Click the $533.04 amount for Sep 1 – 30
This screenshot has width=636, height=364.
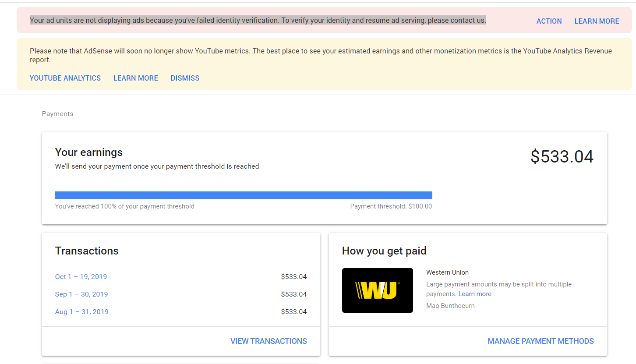pyautogui.click(x=294, y=294)
